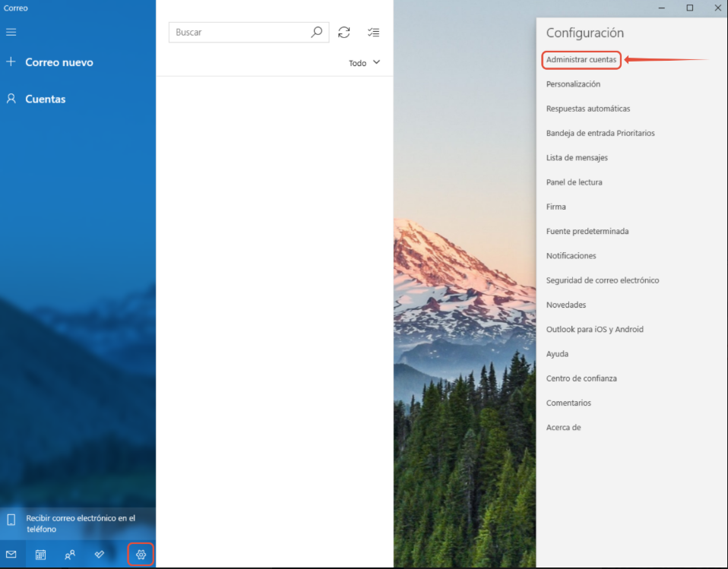Click the phone icon in the bottom banner
The width and height of the screenshot is (728, 569).
[x=11, y=520]
